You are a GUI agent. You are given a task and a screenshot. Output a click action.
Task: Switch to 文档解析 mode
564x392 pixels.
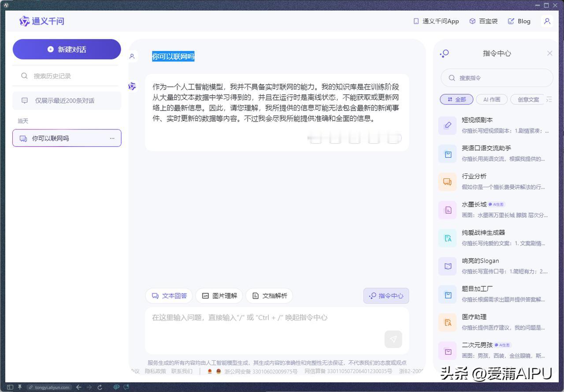tap(269, 296)
